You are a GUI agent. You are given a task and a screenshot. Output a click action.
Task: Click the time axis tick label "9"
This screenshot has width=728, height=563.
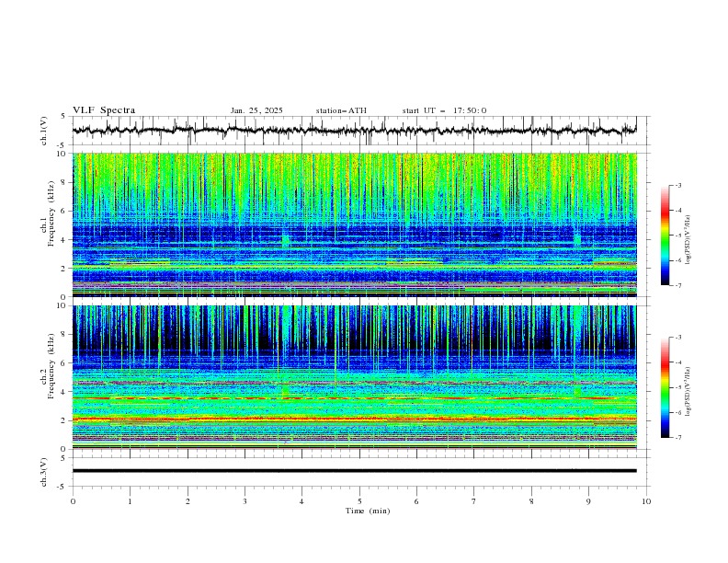588,501
